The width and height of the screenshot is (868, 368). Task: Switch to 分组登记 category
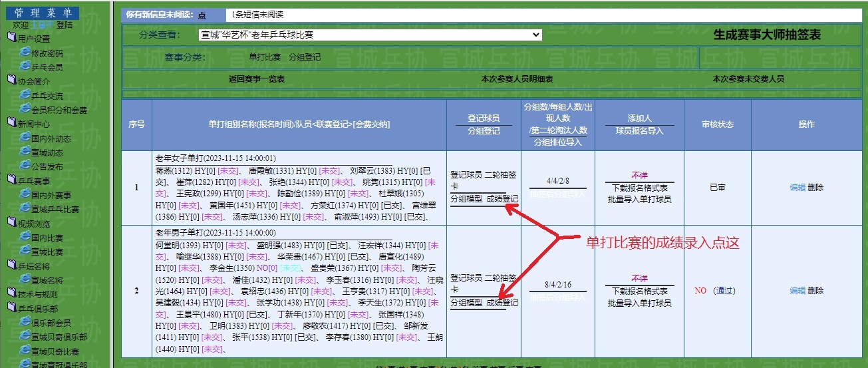click(x=305, y=57)
